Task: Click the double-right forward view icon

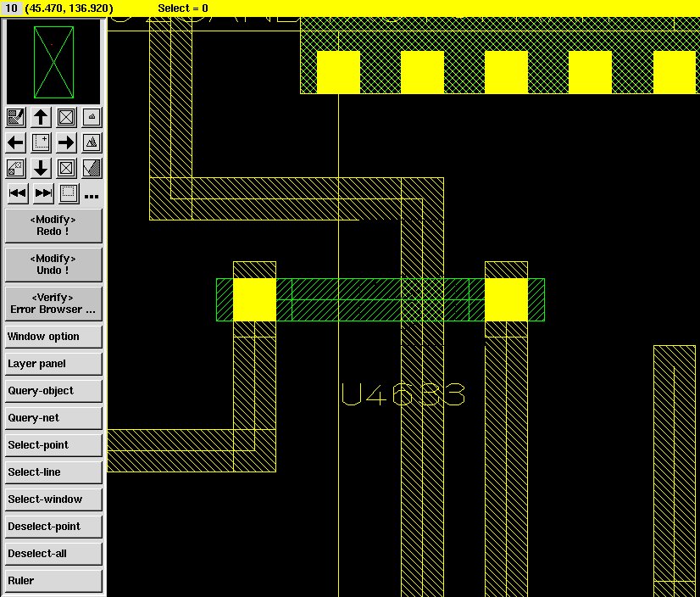Action: 43,193
